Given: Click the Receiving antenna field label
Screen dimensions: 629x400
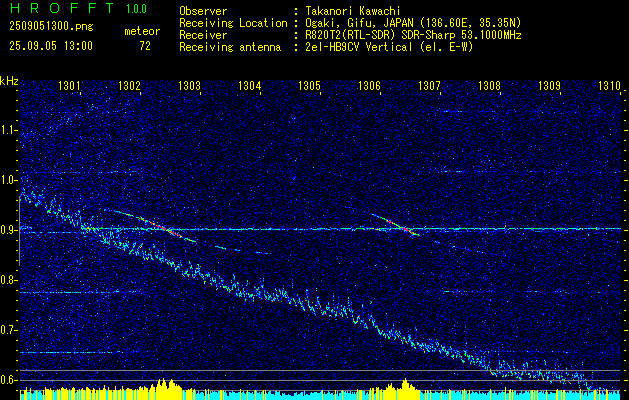Looking at the screenshot, I should pos(230,47).
